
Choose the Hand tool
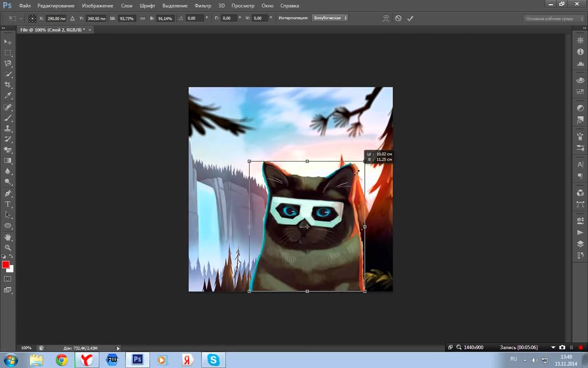tap(8, 237)
